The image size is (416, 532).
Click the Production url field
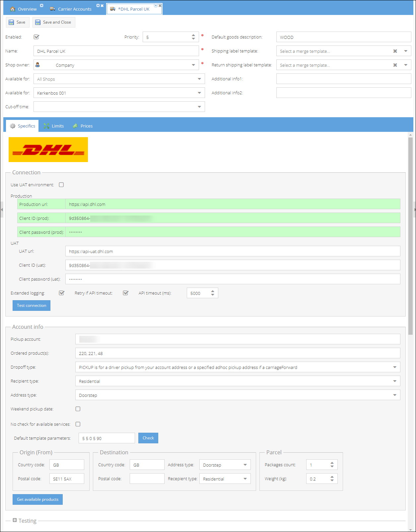tap(233, 204)
